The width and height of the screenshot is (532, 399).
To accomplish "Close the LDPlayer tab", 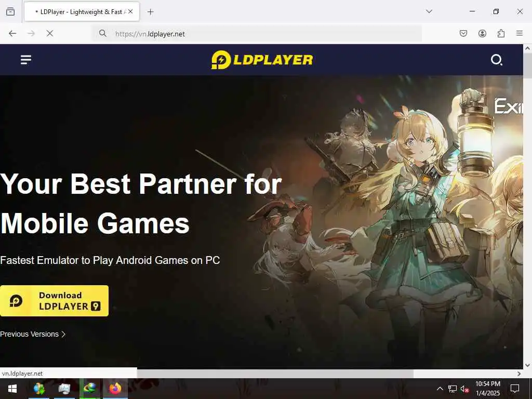I will point(130,11).
